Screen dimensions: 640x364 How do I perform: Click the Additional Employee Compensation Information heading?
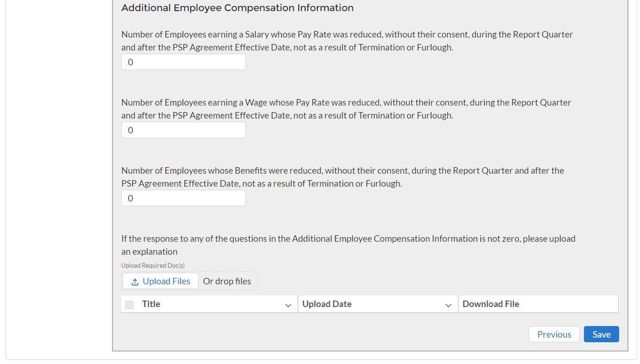click(x=237, y=8)
